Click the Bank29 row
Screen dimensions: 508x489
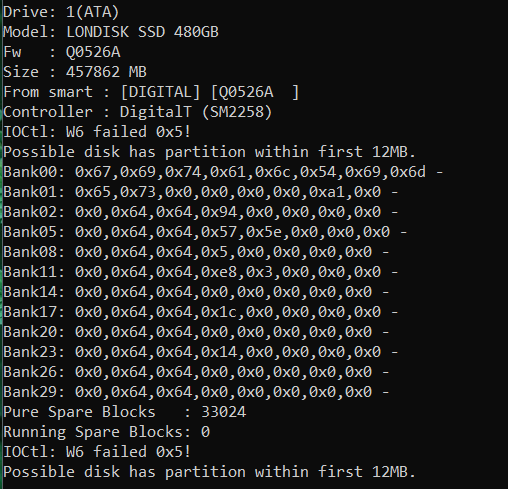pyautogui.click(x=196, y=392)
